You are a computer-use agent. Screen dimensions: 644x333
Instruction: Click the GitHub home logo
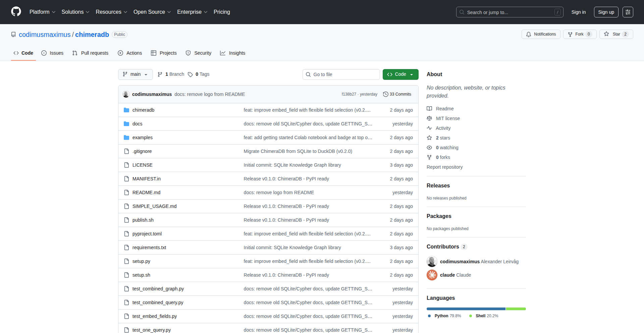coord(15,12)
